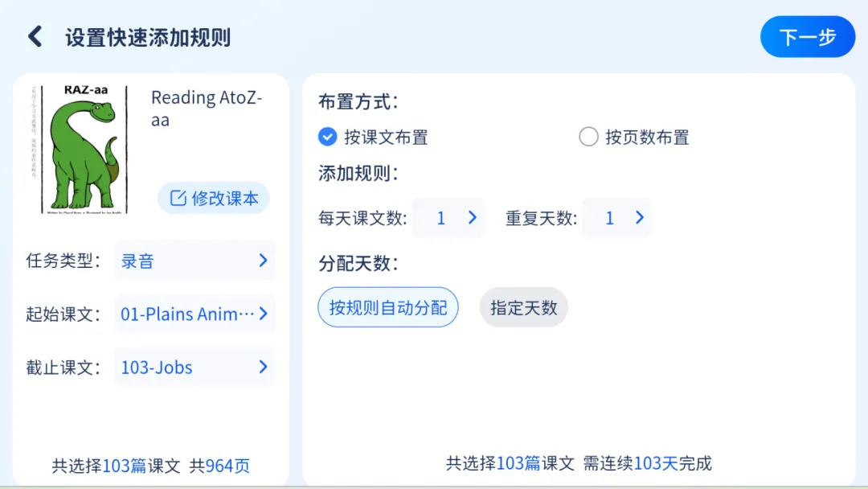Choose the 按规则自动分配 option
Screen dimensions: 868x489
click(388, 307)
